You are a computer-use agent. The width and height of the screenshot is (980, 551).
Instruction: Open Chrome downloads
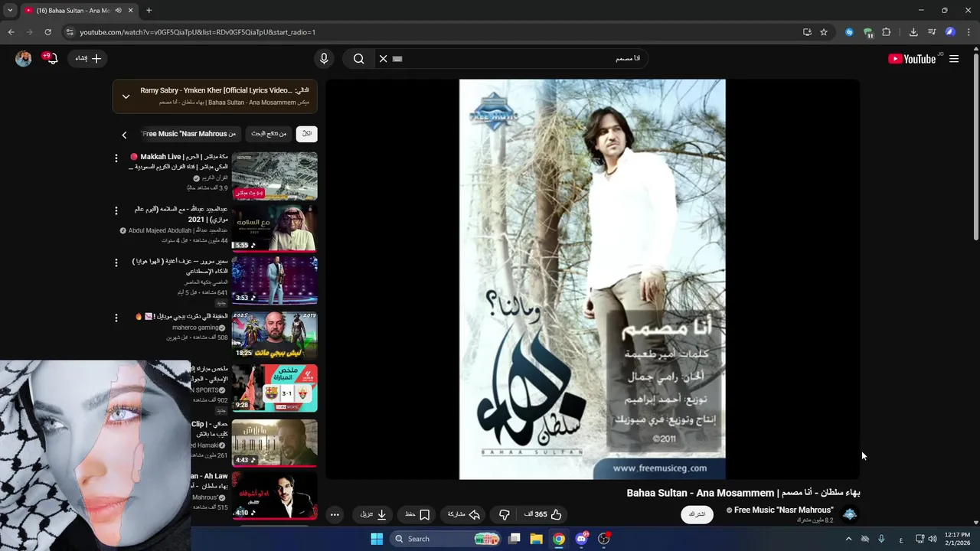tap(913, 32)
